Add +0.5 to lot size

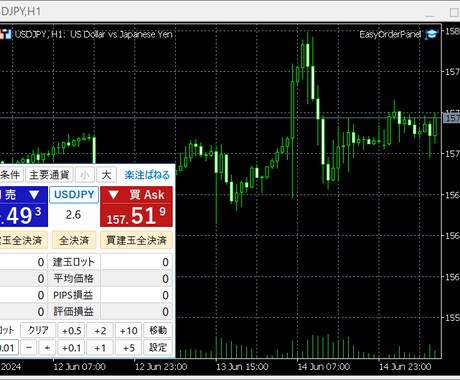71,330
